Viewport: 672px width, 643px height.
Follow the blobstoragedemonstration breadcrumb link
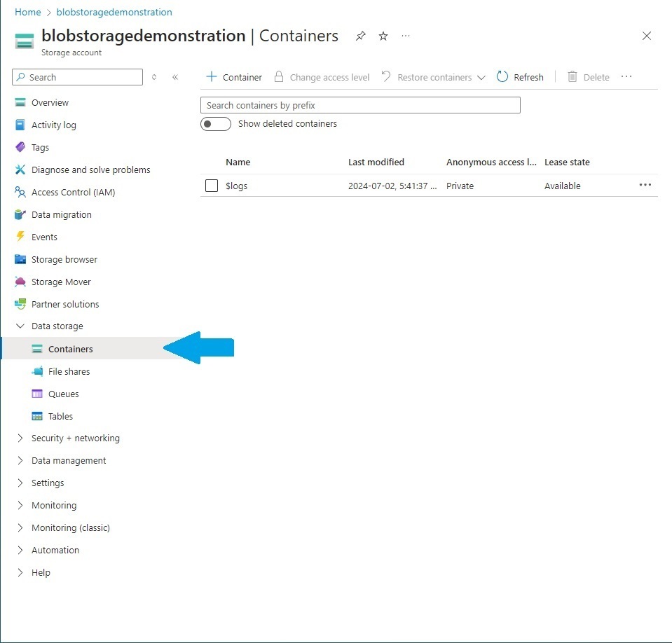(x=114, y=12)
